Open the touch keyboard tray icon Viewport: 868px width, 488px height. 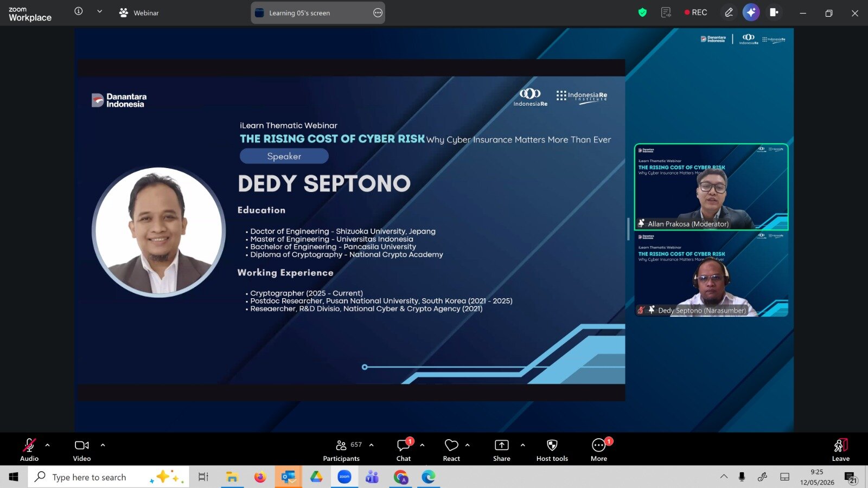tap(784, 477)
